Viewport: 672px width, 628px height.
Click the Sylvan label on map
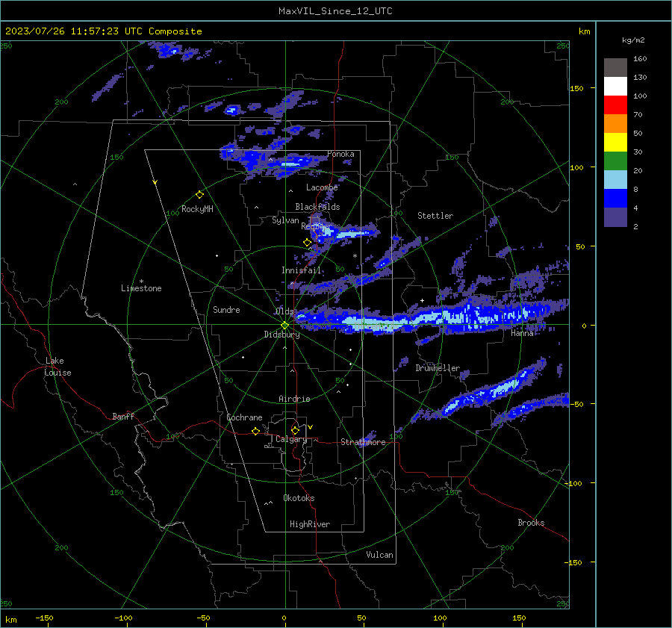pyautogui.click(x=285, y=220)
